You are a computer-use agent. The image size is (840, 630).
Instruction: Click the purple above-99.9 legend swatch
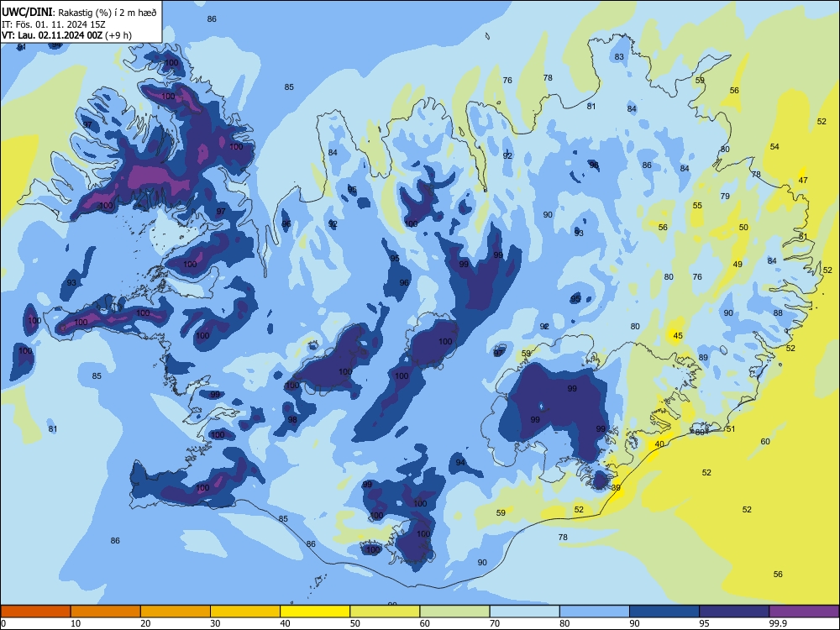(x=804, y=612)
